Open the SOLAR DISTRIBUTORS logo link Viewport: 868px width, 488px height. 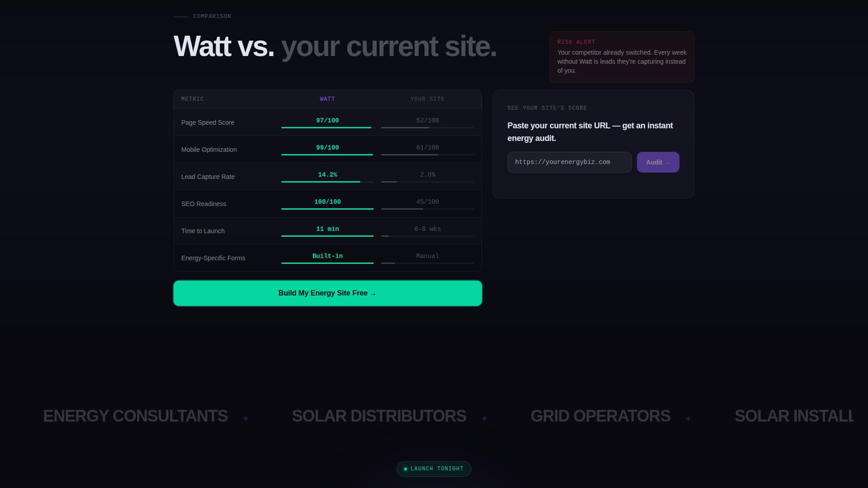tap(379, 416)
